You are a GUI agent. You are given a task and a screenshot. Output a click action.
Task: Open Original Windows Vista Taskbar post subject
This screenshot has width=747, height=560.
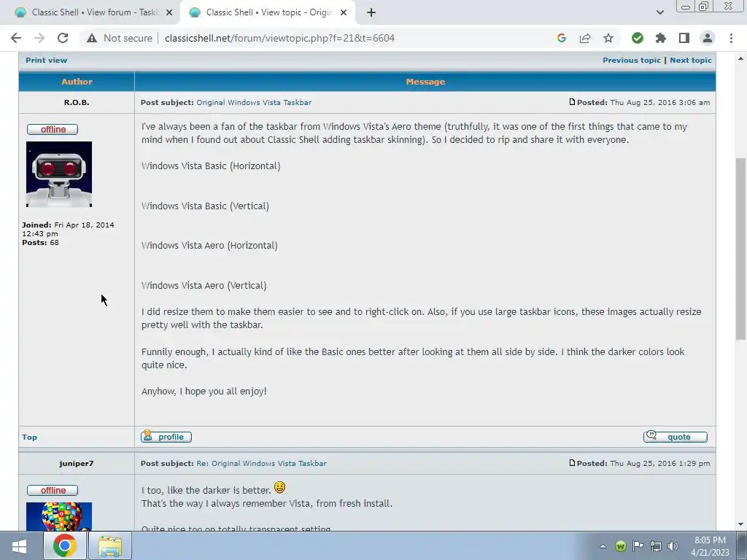point(254,102)
